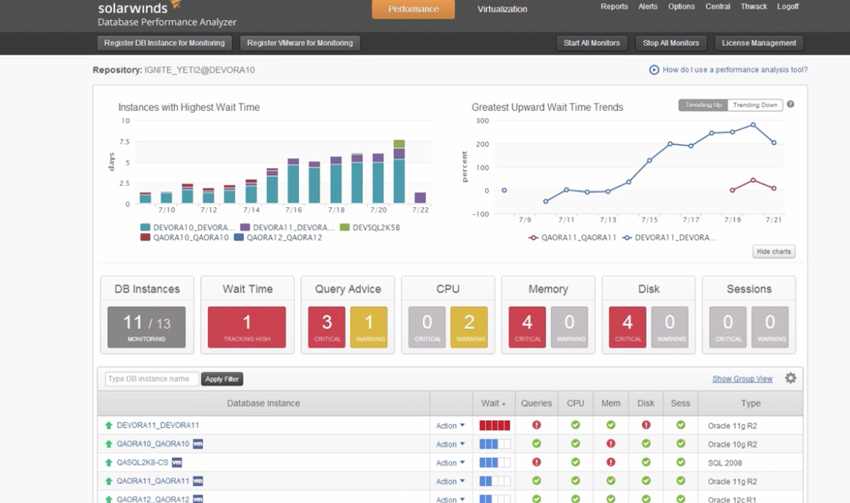850x503 pixels.
Task: Click Logoff
Action: click(788, 7)
